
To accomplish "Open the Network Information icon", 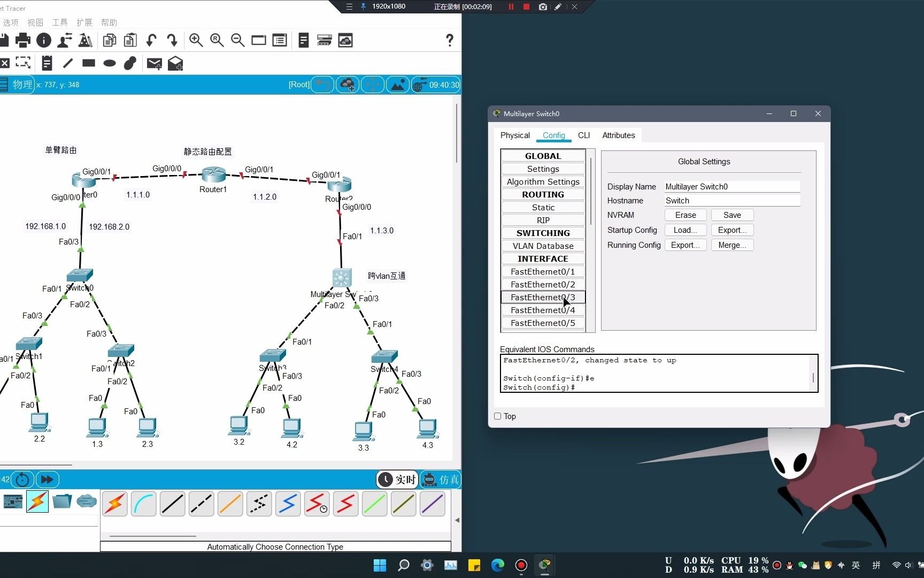I will (x=44, y=40).
